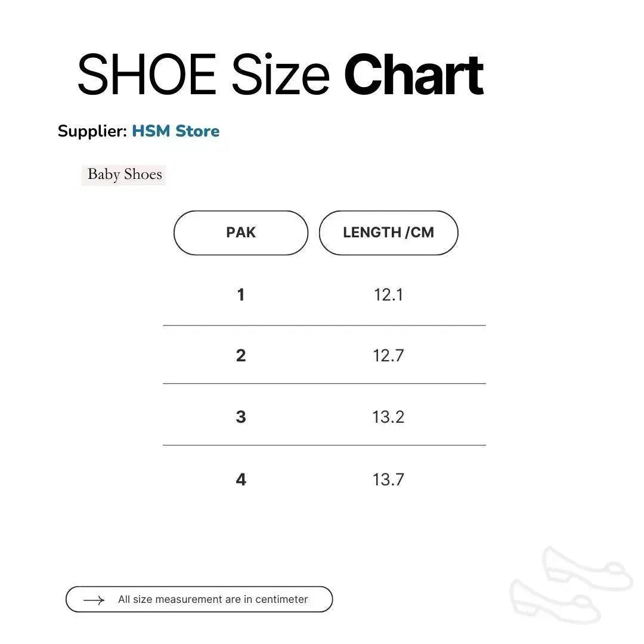Select PAK size 3 row

241,417
